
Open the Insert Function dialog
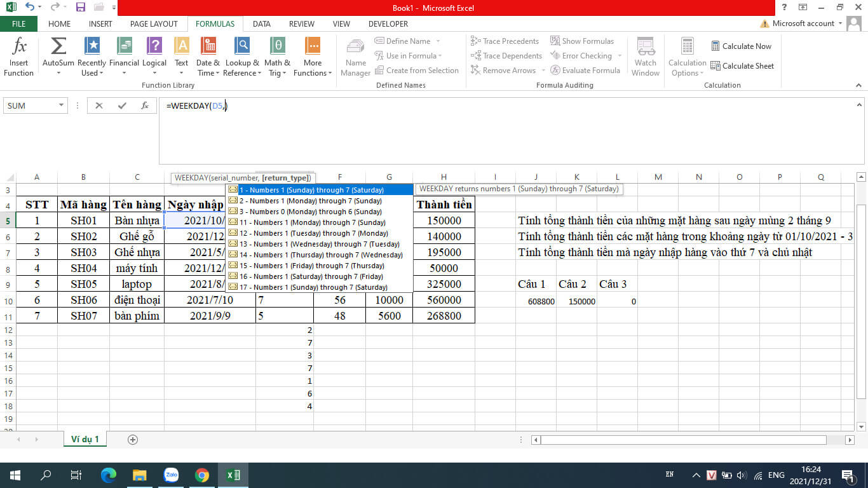click(x=19, y=57)
